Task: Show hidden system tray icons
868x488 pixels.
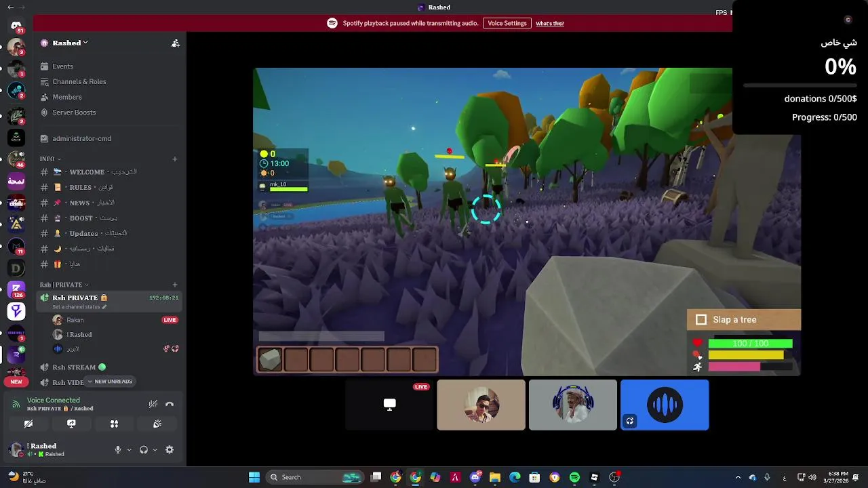Action: click(738, 477)
